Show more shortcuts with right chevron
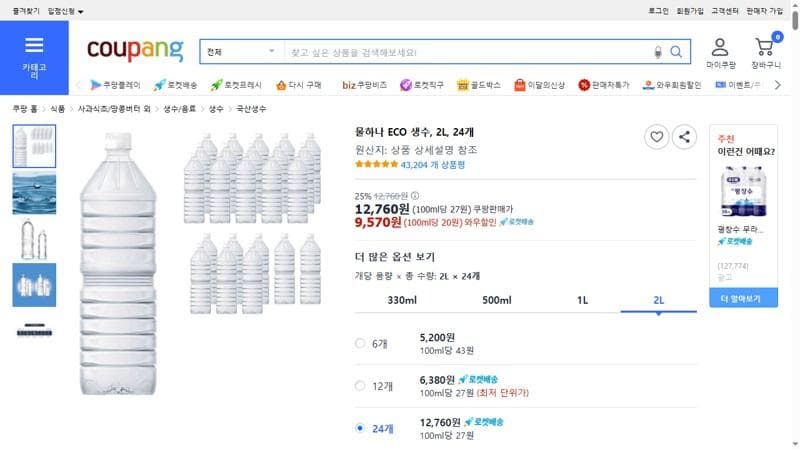The width and height of the screenshot is (800, 450). coord(777,85)
